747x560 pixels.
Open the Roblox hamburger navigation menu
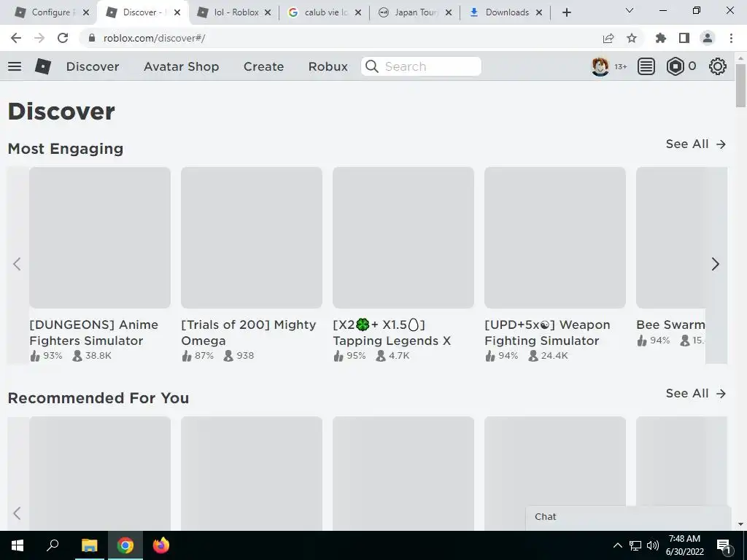(15, 66)
